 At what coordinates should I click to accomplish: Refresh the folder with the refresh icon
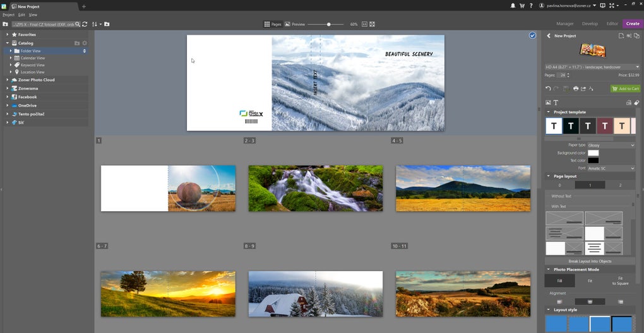point(85,24)
